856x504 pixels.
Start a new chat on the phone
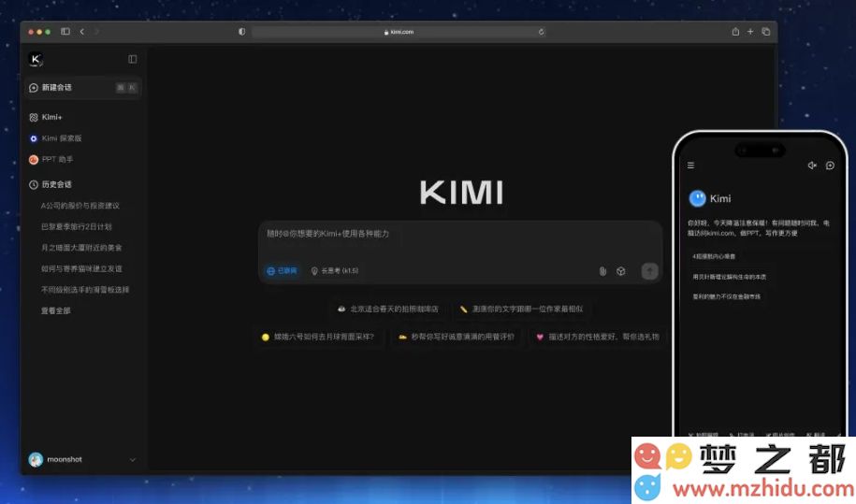tap(830, 166)
